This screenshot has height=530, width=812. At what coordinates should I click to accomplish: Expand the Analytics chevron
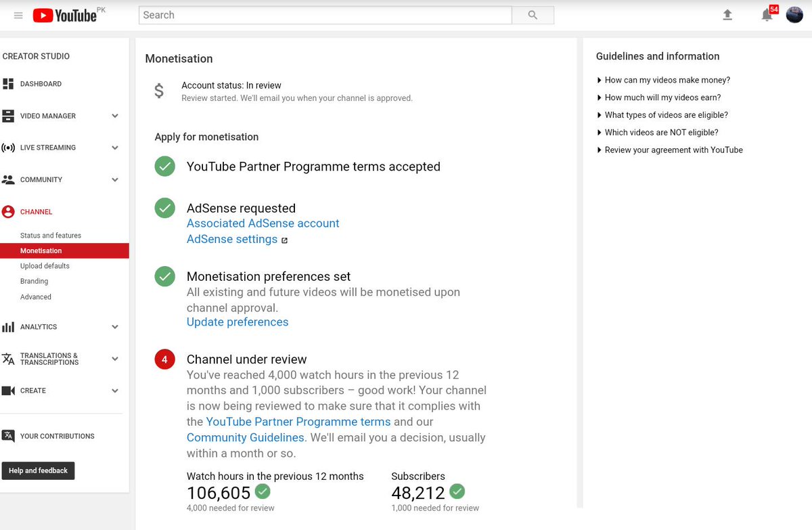(x=115, y=327)
